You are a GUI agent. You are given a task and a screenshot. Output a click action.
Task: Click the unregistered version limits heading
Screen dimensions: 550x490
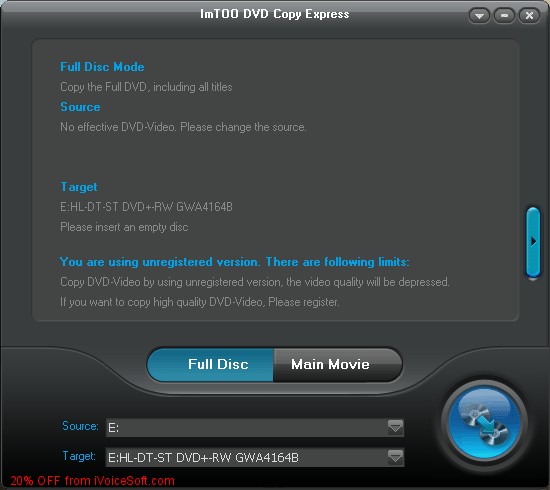(x=235, y=262)
